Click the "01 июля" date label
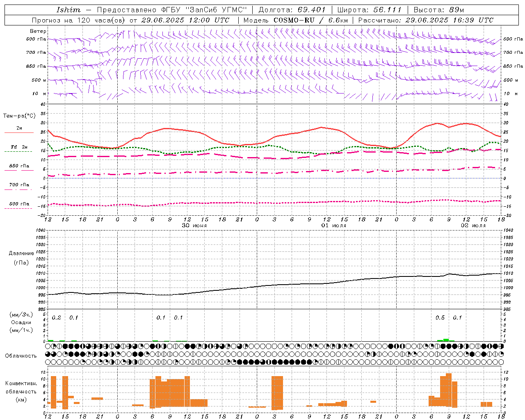The width and height of the screenshot is (525, 420). (334, 226)
